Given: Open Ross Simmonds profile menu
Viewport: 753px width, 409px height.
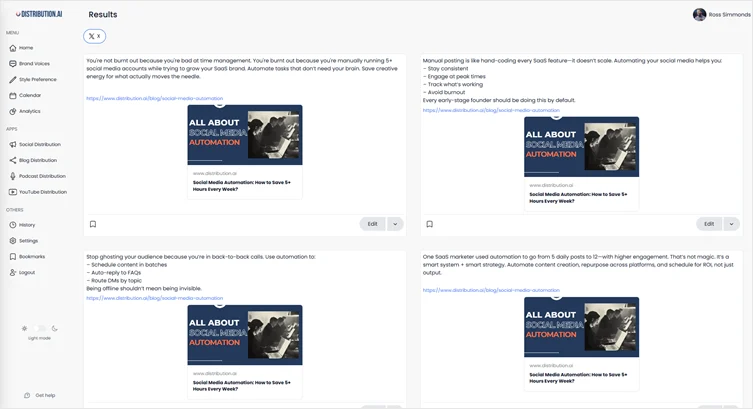Looking at the screenshot, I should (719, 14).
